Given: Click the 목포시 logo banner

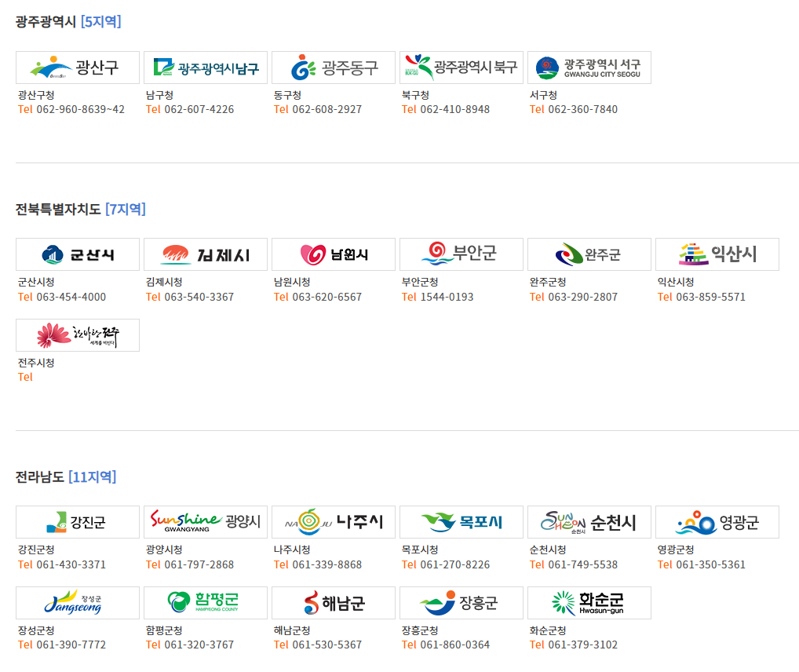Looking at the screenshot, I should click(462, 522).
